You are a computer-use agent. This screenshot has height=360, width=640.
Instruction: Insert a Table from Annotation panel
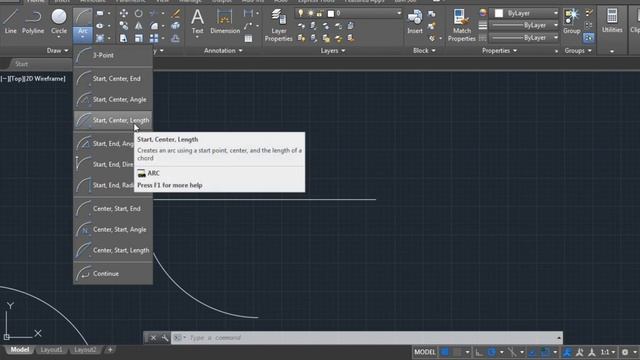coord(248,38)
